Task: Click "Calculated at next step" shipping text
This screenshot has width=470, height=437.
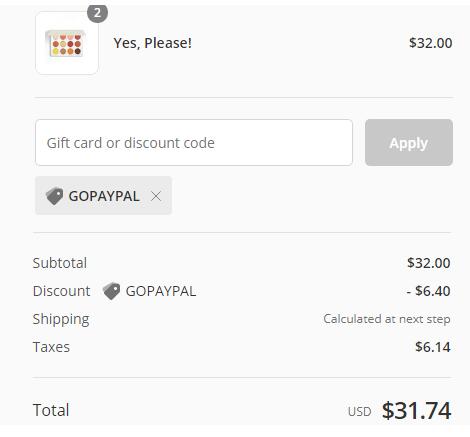Action: coord(387,319)
